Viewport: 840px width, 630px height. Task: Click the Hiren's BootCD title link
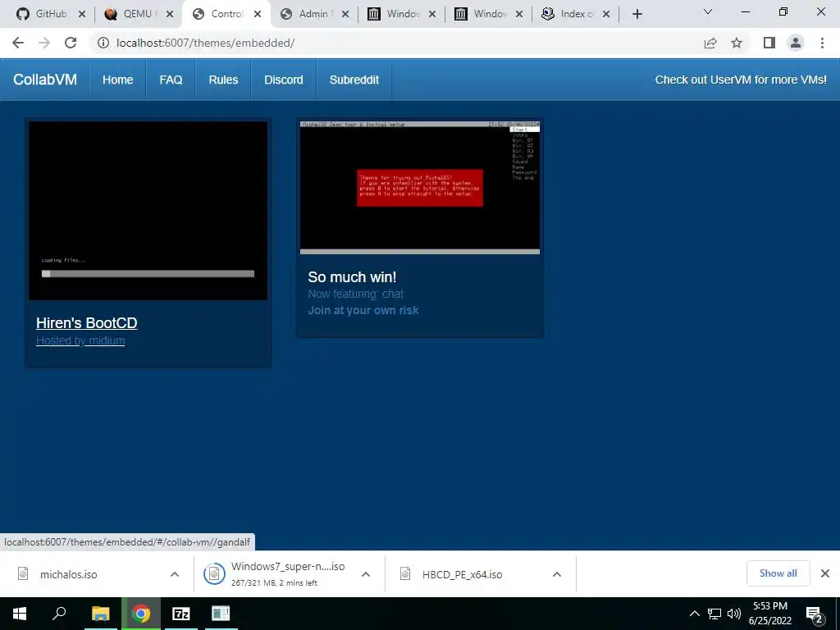[x=87, y=323]
